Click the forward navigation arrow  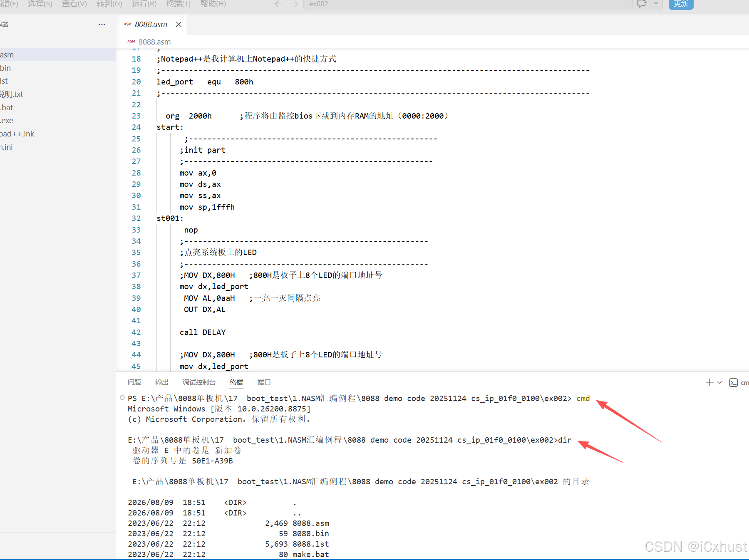pos(294,4)
